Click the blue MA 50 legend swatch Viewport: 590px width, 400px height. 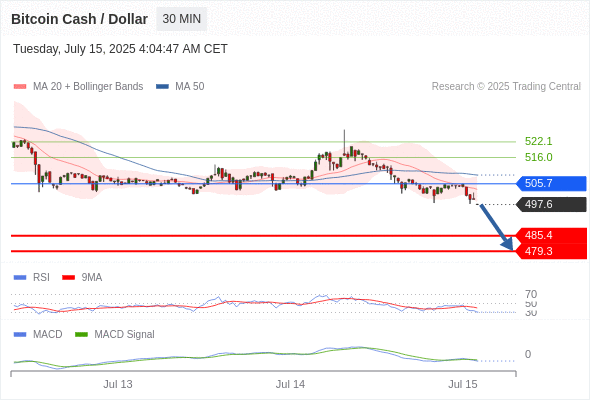coord(162,87)
